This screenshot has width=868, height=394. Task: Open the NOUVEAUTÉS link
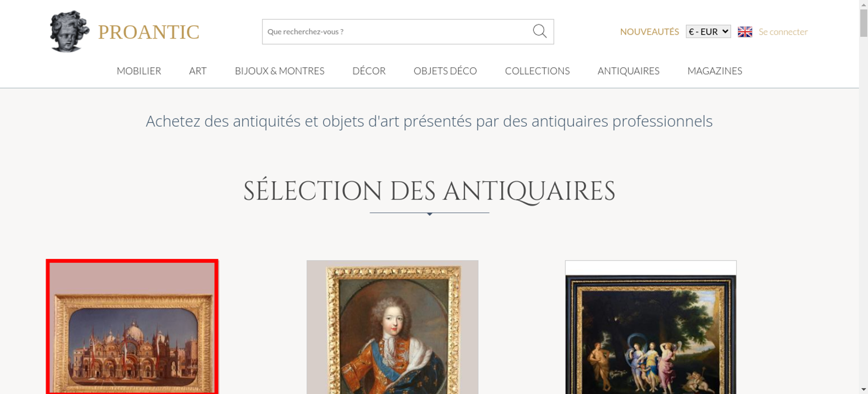649,32
